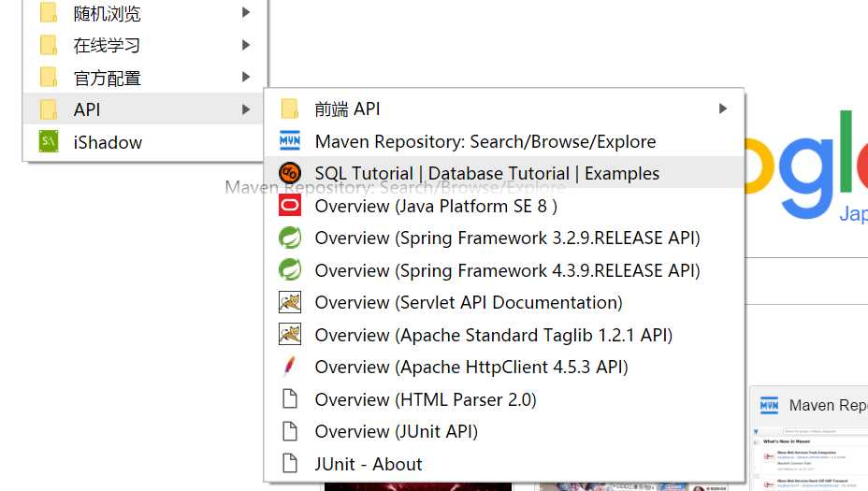Open the iShadow bookmark
This screenshot has height=491, width=868.
[145, 142]
